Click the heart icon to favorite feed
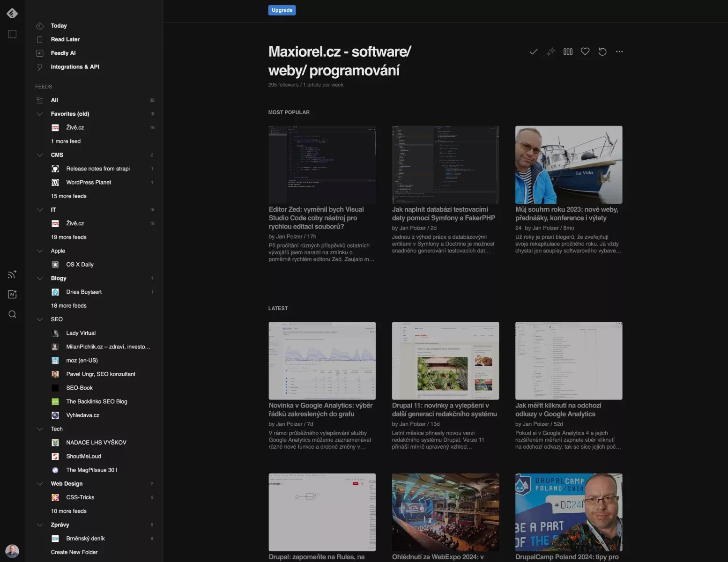 (585, 52)
